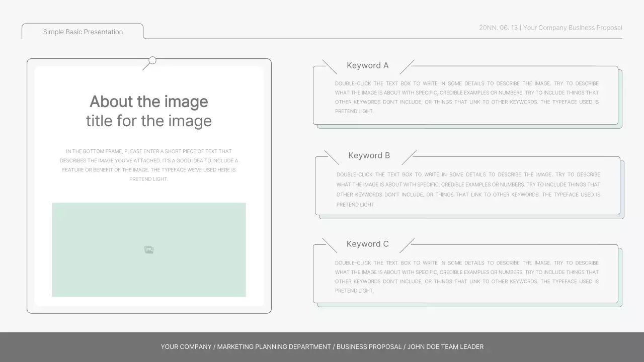The image size is (644, 362).
Task: Select the title for the image subtitle
Action: [148, 121]
